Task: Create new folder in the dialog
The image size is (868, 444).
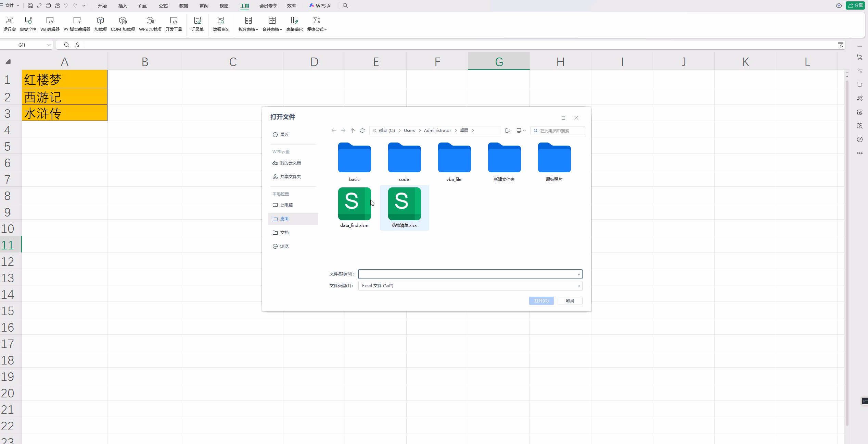Action: [508, 131]
